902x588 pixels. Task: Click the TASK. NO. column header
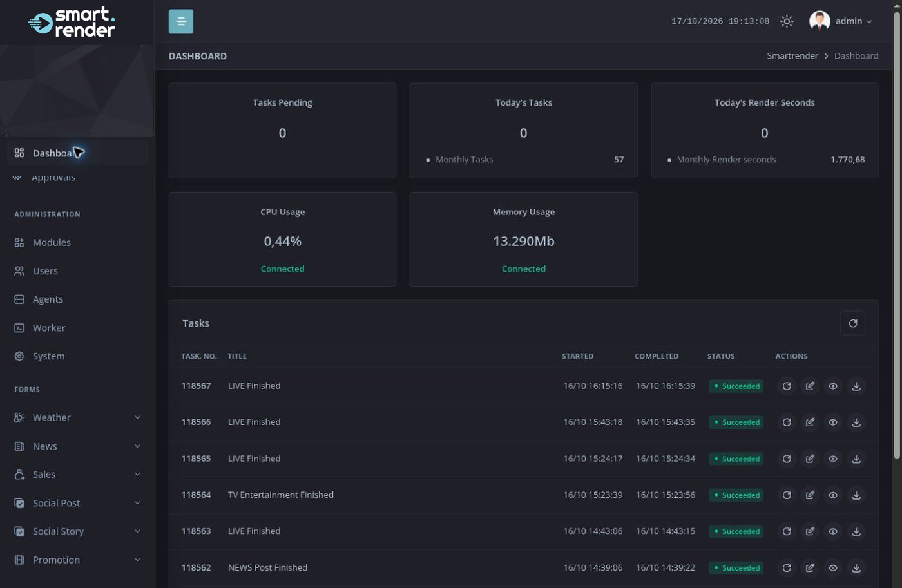pyautogui.click(x=199, y=356)
